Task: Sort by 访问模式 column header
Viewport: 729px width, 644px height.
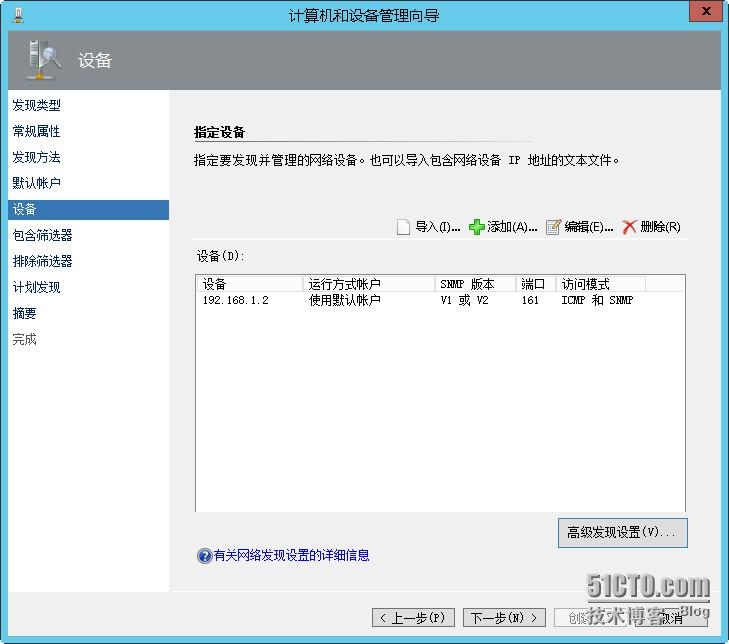Action: (x=601, y=284)
